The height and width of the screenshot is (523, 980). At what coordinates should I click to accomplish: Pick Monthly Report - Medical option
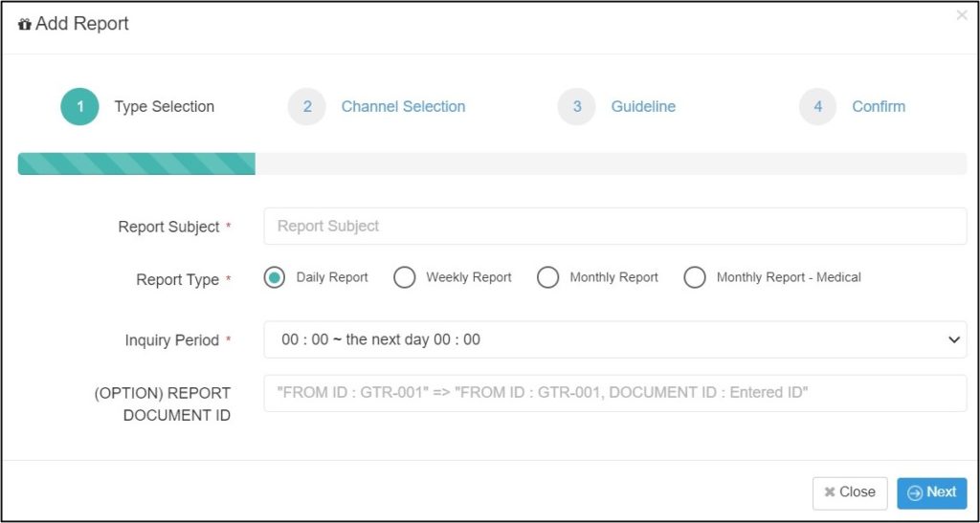(695, 277)
